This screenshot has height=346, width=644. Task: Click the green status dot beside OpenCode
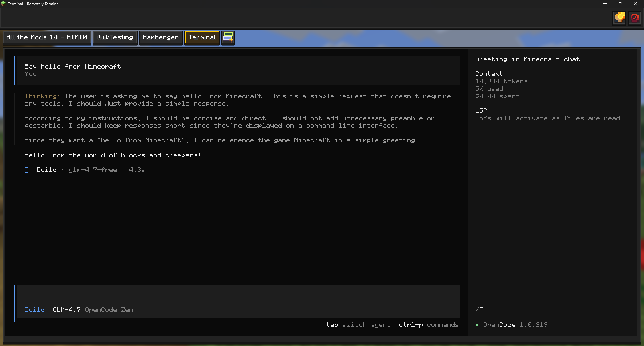coord(477,325)
